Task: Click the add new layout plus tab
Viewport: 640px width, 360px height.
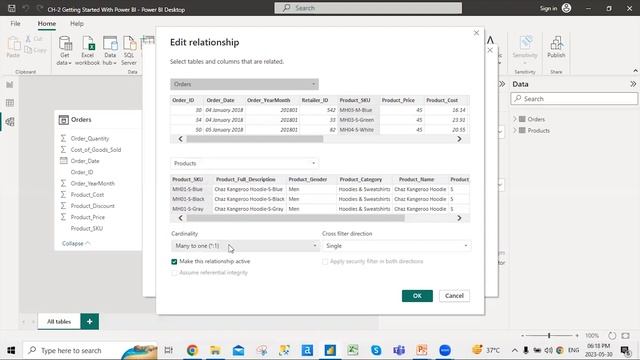Action: click(x=89, y=322)
